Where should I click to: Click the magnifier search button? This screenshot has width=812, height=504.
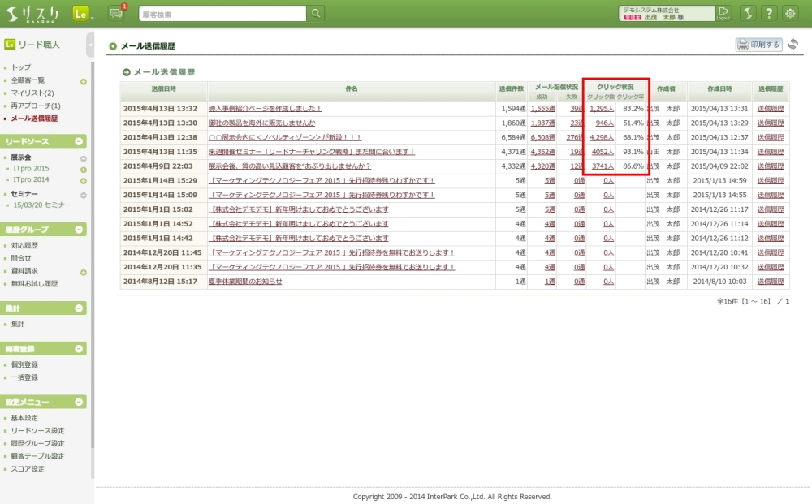click(317, 13)
